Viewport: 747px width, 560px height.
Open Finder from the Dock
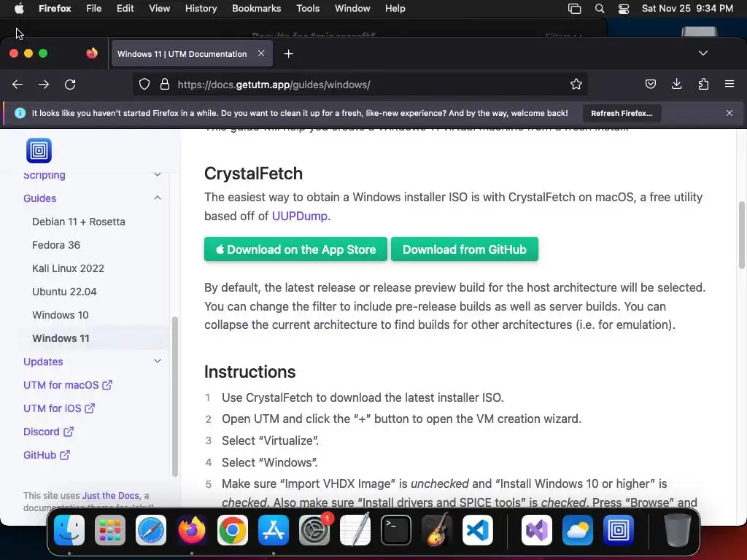[x=69, y=530]
